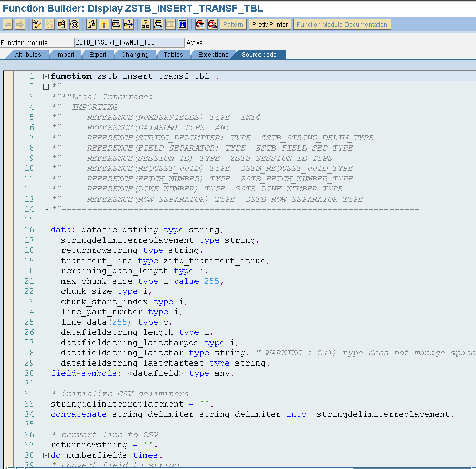Run the syntax check flag icon

point(103,24)
